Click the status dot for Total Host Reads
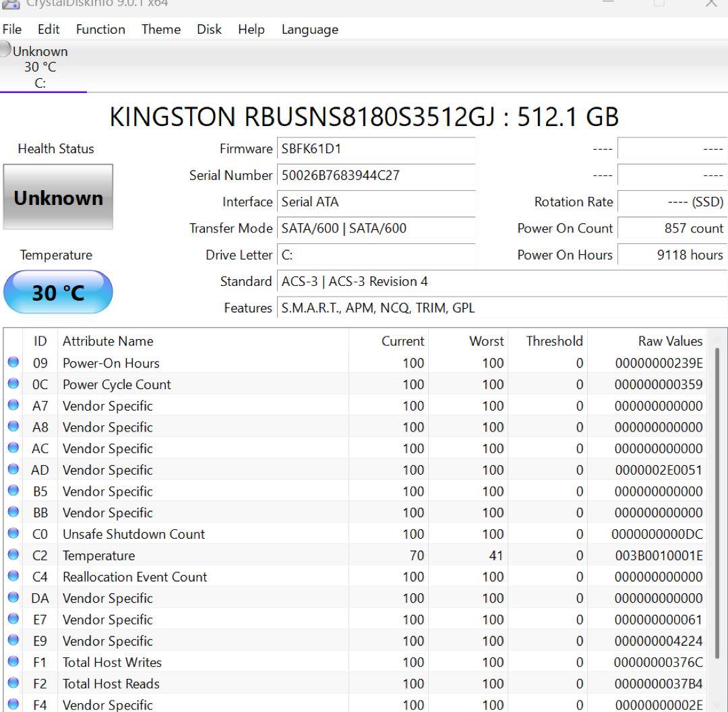 click(13, 684)
